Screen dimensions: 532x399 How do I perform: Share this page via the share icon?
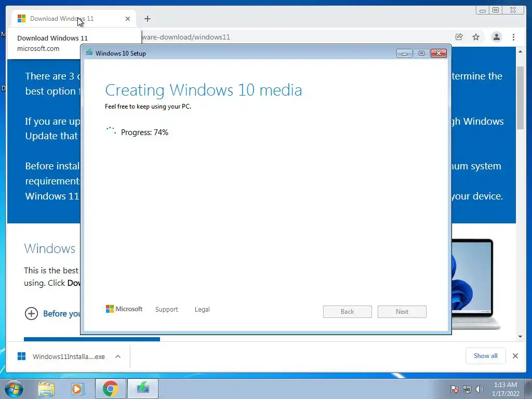[459, 37]
